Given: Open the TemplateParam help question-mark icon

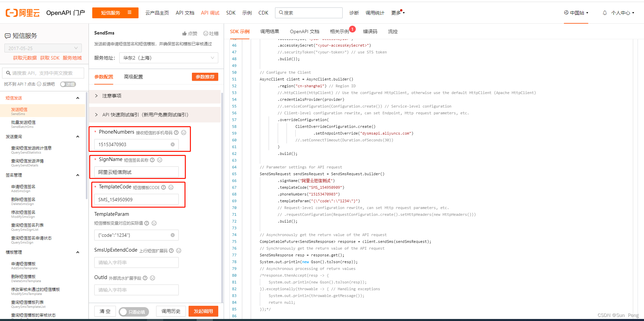Looking at the screenshot, I should tap(147, 223).
